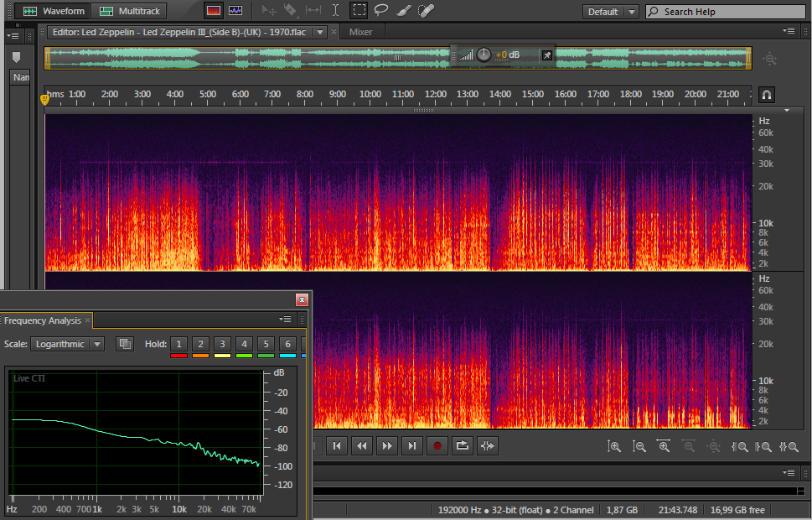Select the Time Selection tool
The width and height of the screenshot is (812, 520).
335,10
